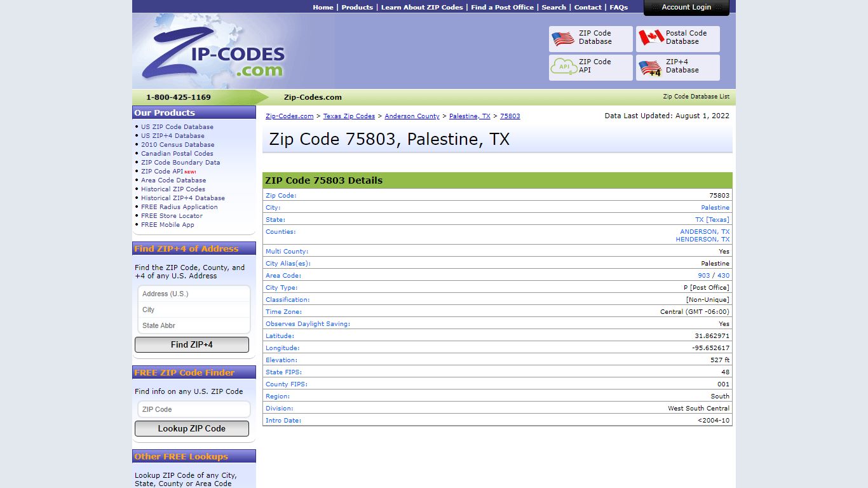868x488 pixels.
Task: Click the Classification: field label
Action: tap(288, 300)
